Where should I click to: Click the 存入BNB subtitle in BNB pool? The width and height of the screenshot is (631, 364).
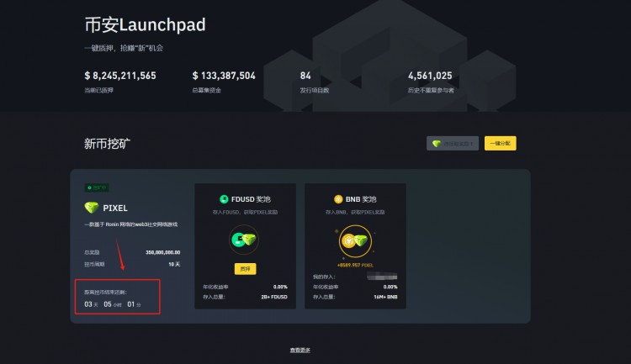click(x=355, y=212)
